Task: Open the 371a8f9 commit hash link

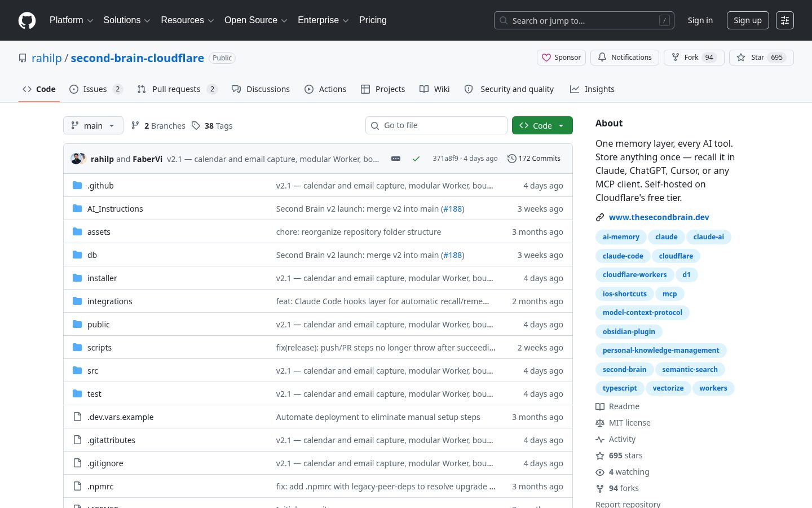Action: click(445, 159)
